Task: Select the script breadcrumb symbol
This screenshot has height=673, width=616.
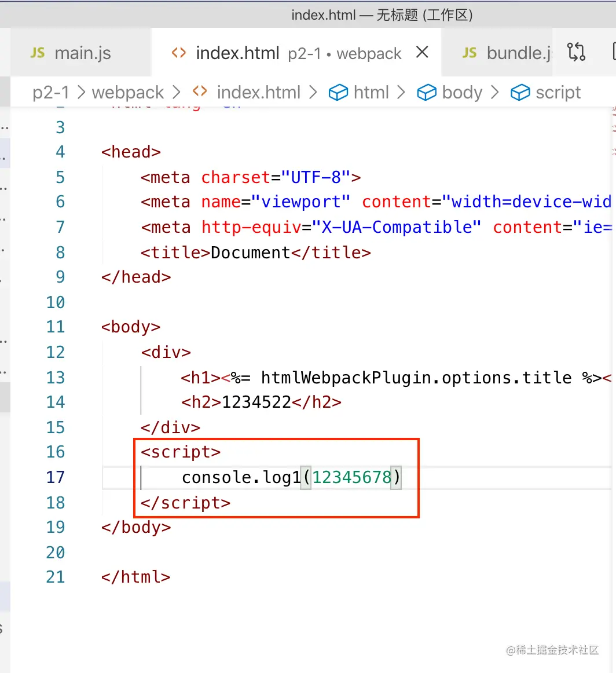Action: point(558,92)
